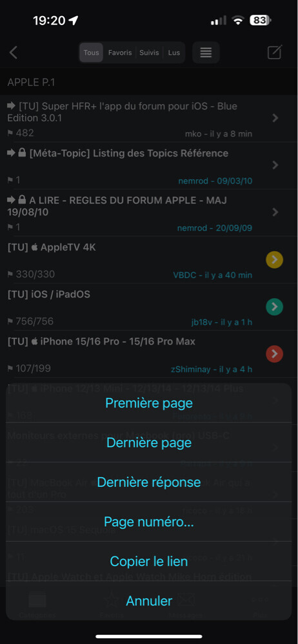Choose Dernière réponse in action sheet

149,482
